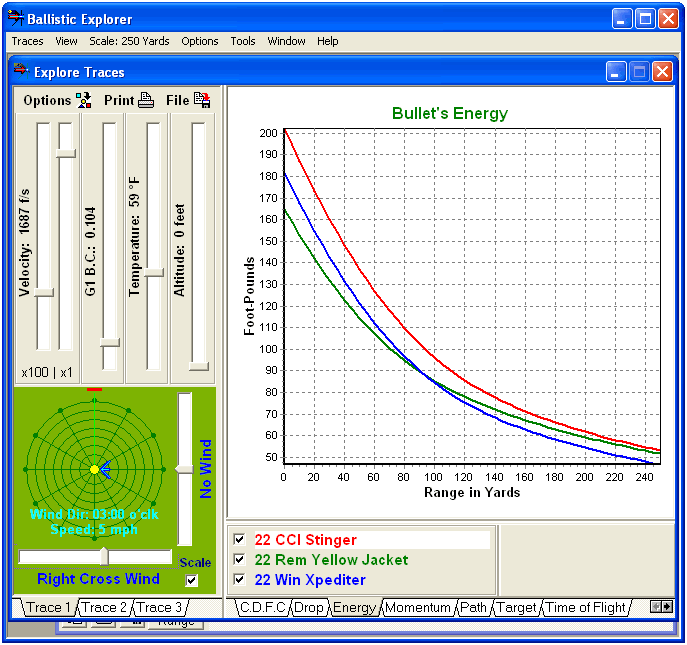Click the blue wind arrow on the wind dial
This screenshot has width=687, height=645.
106,469
